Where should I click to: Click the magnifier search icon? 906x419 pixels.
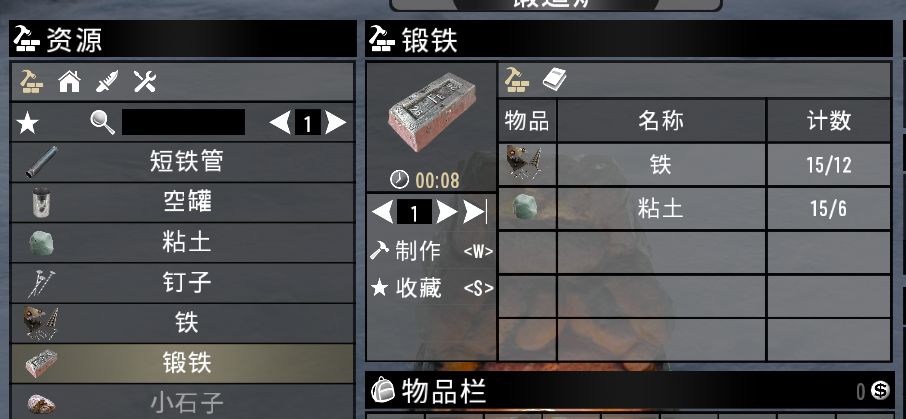(x=103, y=123)
